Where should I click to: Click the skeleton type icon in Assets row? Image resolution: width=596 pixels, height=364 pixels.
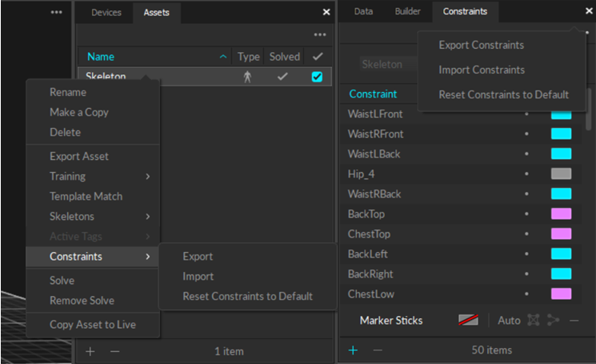pos(247,77)
